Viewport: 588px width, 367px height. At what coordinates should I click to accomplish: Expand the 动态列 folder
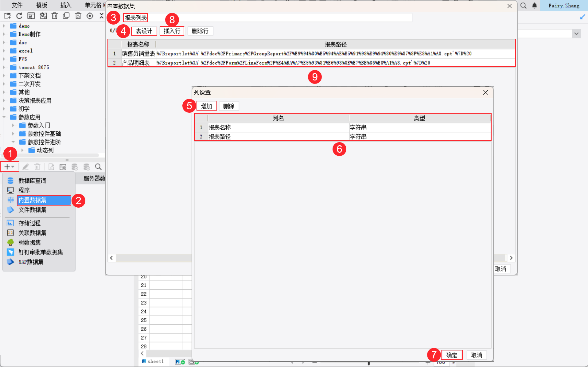(x=22, y=150)
